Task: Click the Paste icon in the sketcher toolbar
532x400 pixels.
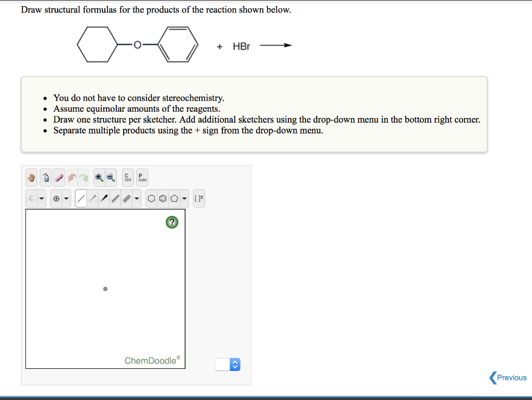Action: pos(141,177)
